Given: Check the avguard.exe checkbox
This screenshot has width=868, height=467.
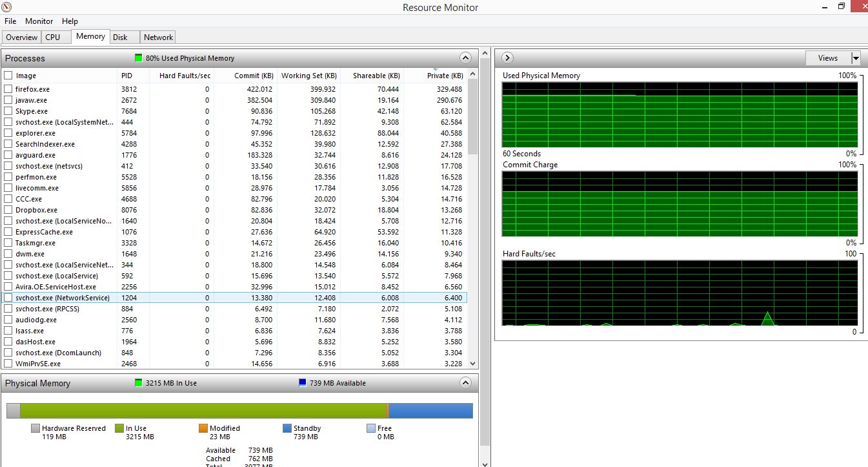Looking at the screenshot, I should pos(8,155).
